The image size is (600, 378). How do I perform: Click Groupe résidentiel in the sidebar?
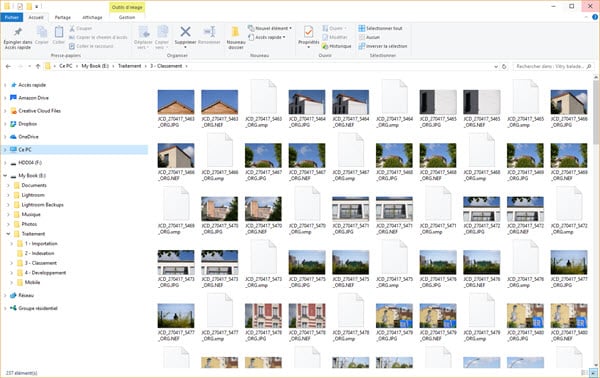click(38, 308)
